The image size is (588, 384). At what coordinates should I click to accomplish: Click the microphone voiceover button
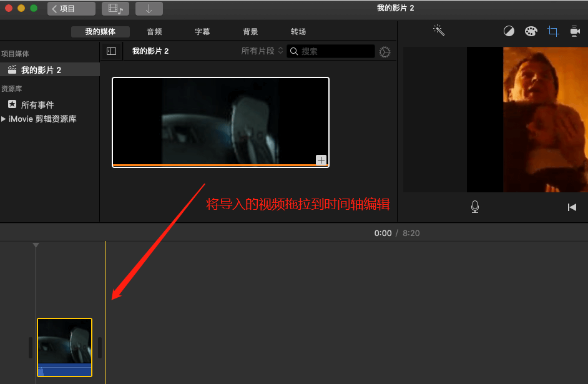(475, 207)
